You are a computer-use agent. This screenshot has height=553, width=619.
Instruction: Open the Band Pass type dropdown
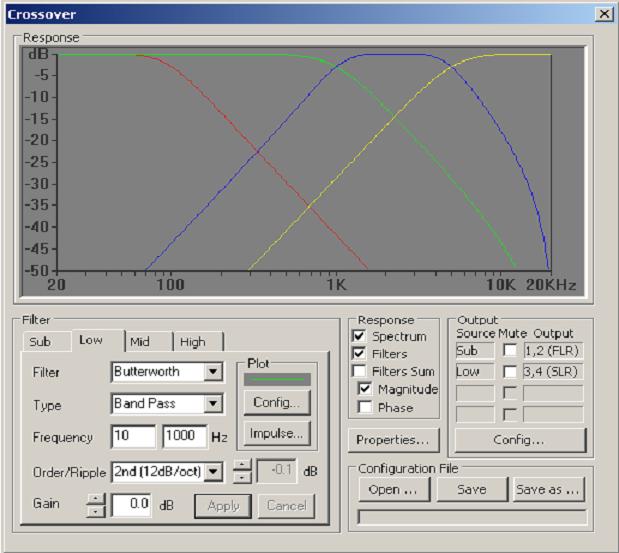point(212,405)
